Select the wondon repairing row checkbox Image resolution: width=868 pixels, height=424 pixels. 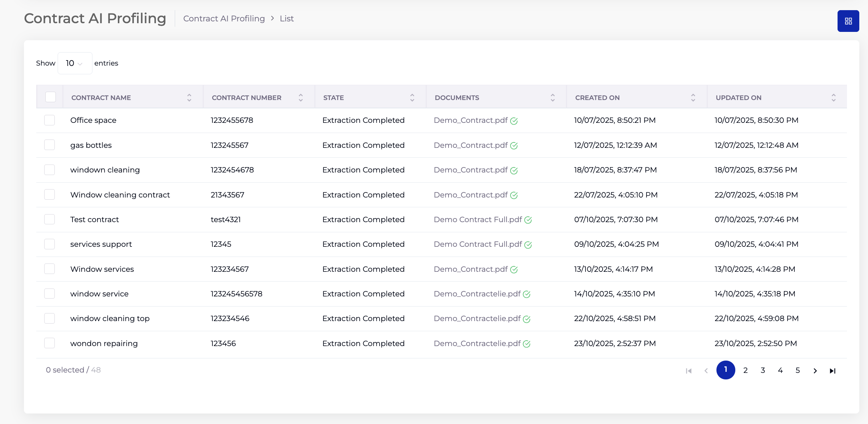click(x=49, y=343)
